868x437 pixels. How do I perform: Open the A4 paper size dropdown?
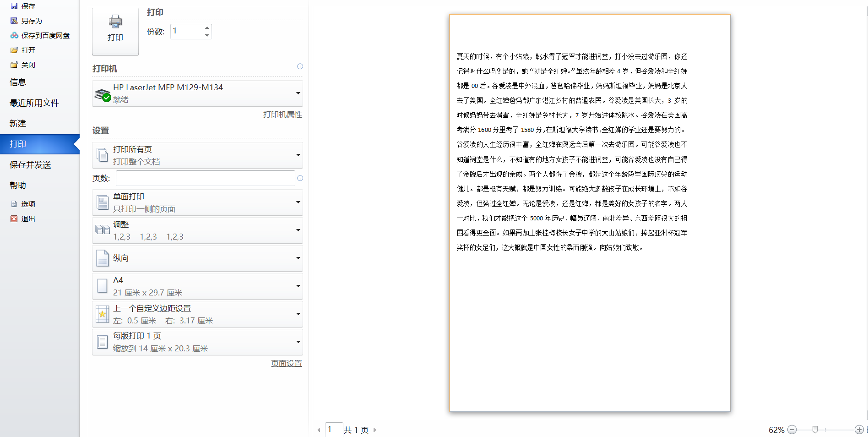coord(298,286)
